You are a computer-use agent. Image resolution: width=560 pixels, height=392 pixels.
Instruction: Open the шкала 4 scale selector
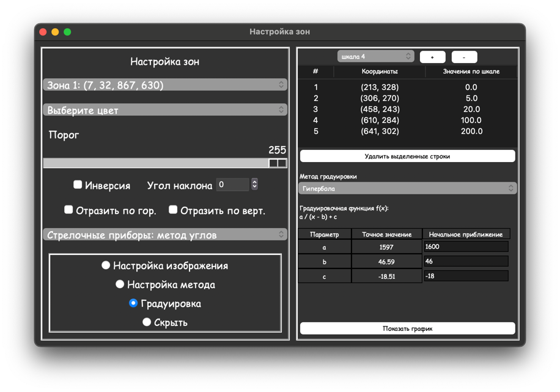(375, 56)
